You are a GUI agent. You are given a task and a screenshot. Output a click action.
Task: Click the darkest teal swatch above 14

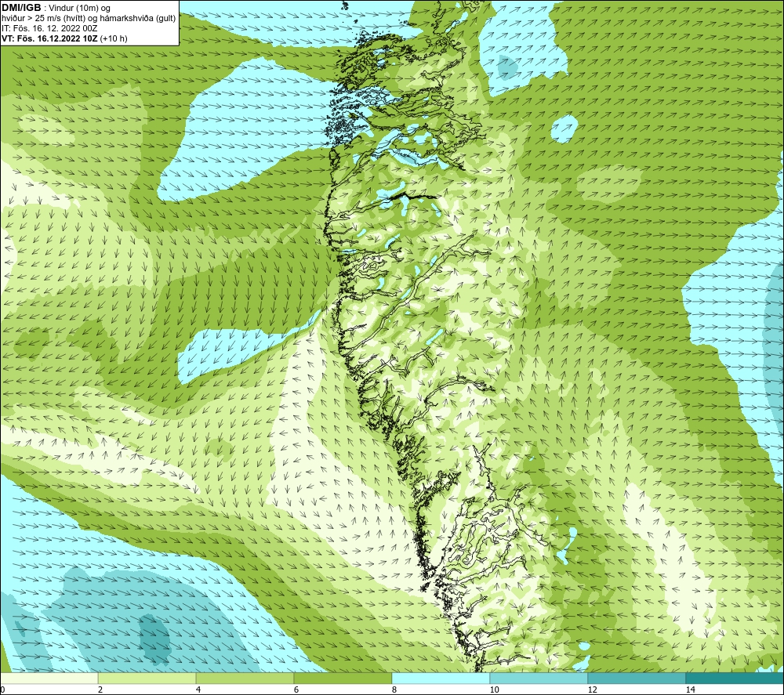735,678
